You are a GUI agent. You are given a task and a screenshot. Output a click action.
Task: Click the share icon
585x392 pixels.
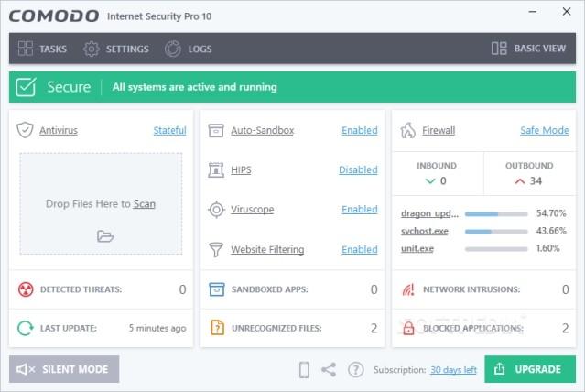point(329,370)
